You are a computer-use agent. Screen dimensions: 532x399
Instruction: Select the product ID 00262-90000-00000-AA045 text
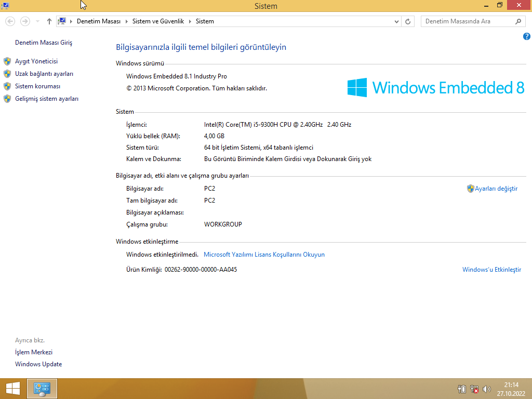[x=201, y=270]
